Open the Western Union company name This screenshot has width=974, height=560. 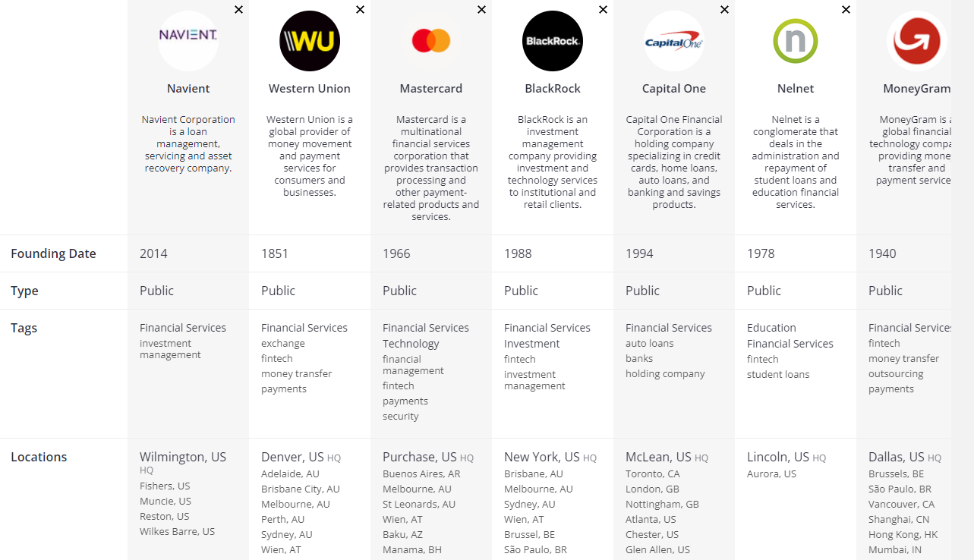(310, 89)
